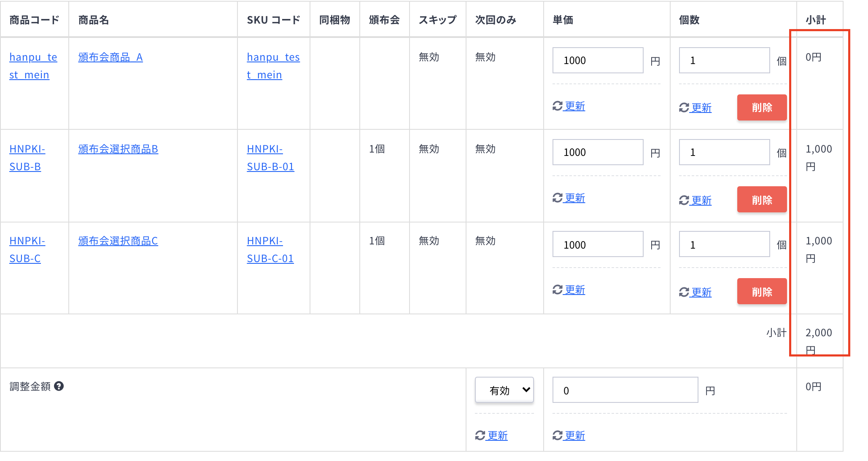Viewport: 868px width, 461px height.
Task: Click the 調整金額 help question mark icon
Action: [x=59, y=386]
